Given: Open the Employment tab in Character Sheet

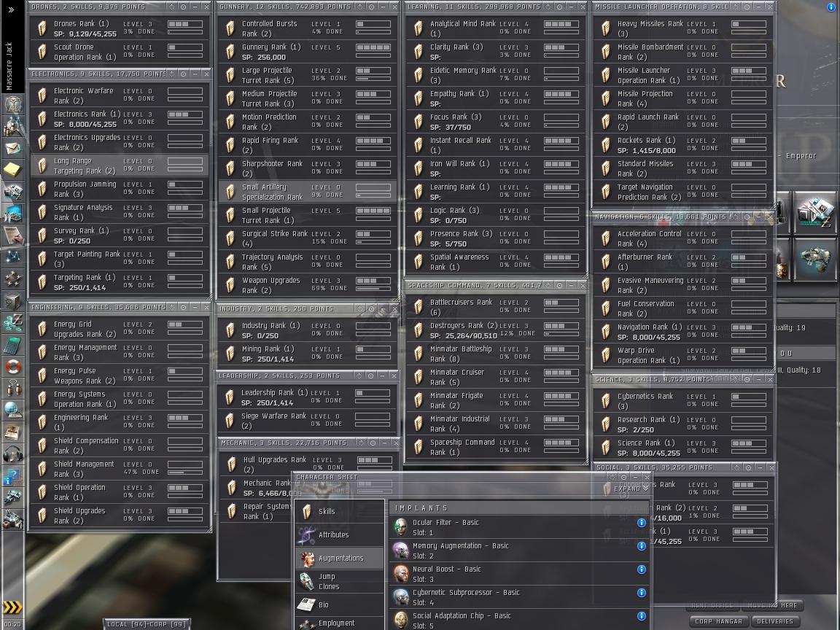Looking at the screenshot, I should click(339, 623).
